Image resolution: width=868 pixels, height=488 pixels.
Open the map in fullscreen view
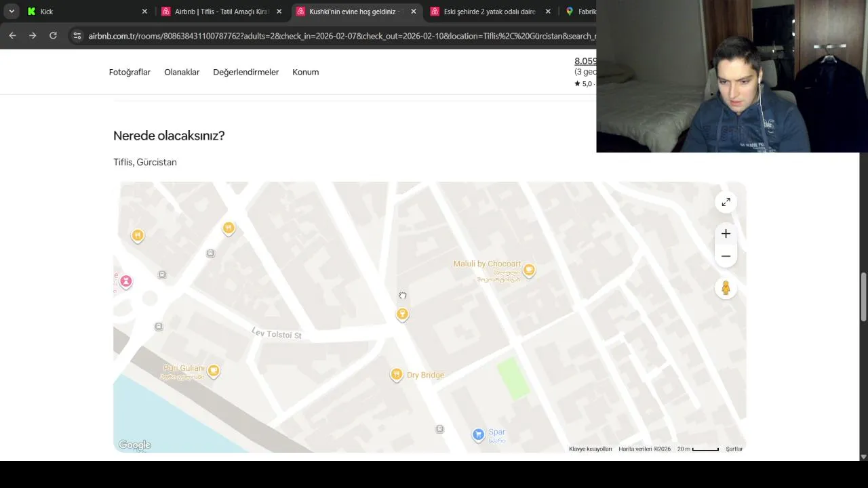click(x=726, y=203)
